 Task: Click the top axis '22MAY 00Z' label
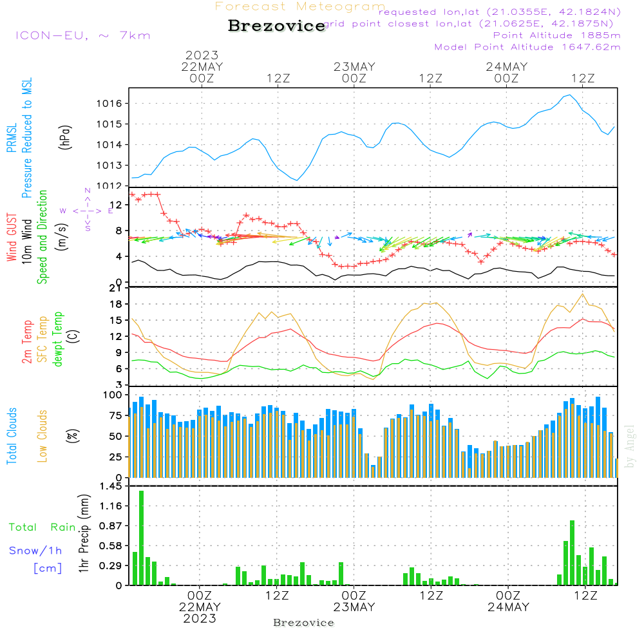pos(202,72)
